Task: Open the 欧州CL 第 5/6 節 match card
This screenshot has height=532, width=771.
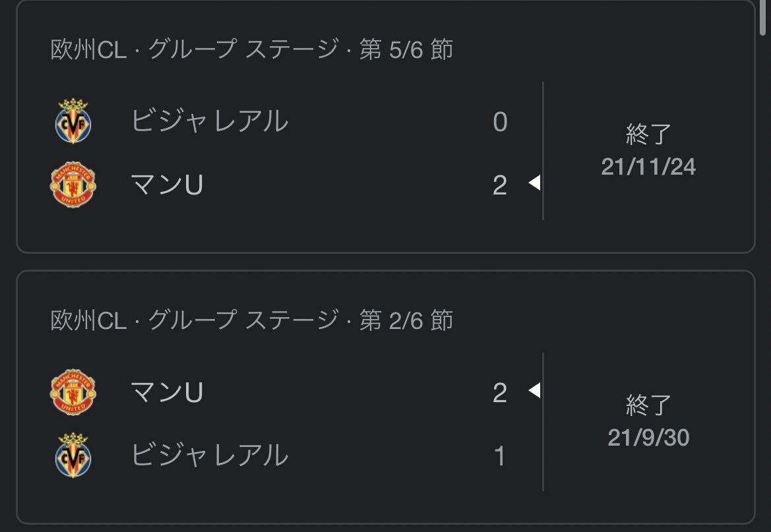Action: (385, 127)
